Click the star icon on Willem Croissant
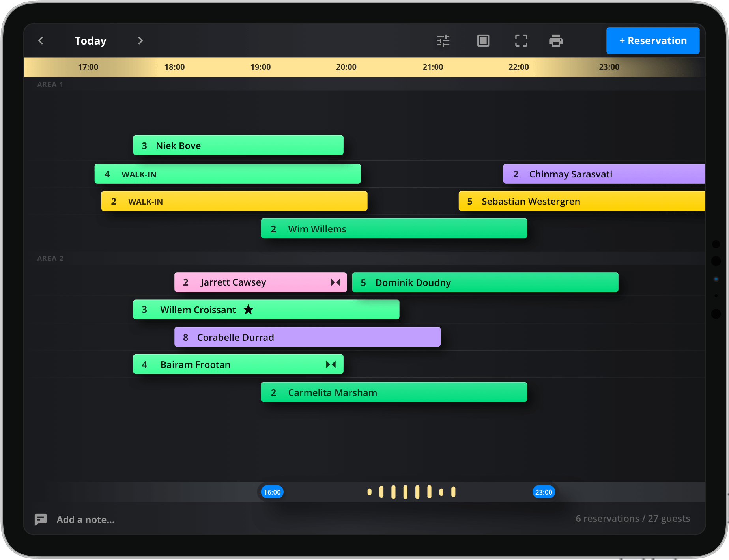The image size is (729, 560). pos(248,309)
